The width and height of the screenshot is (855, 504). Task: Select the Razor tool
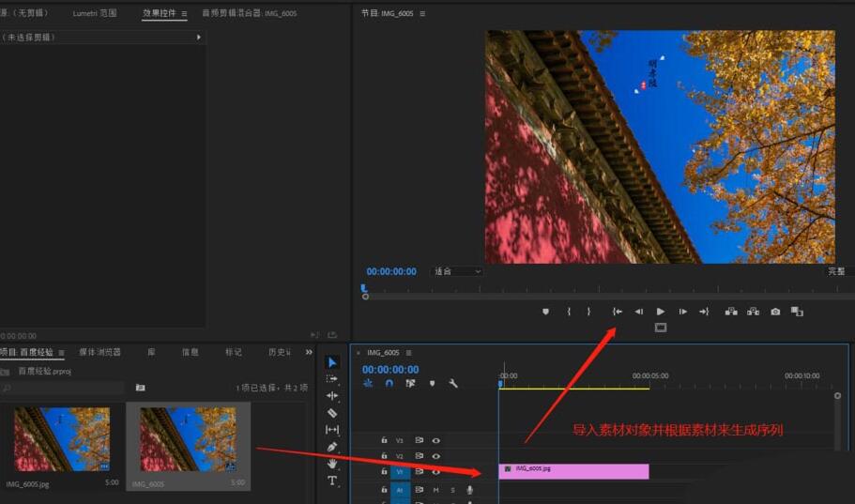(332, 413)
